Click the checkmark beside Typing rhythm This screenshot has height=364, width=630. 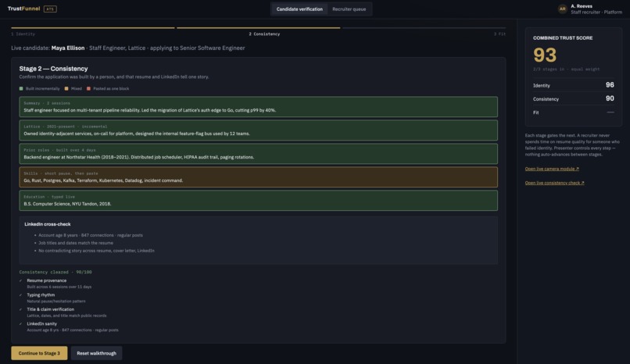(20, 295)
